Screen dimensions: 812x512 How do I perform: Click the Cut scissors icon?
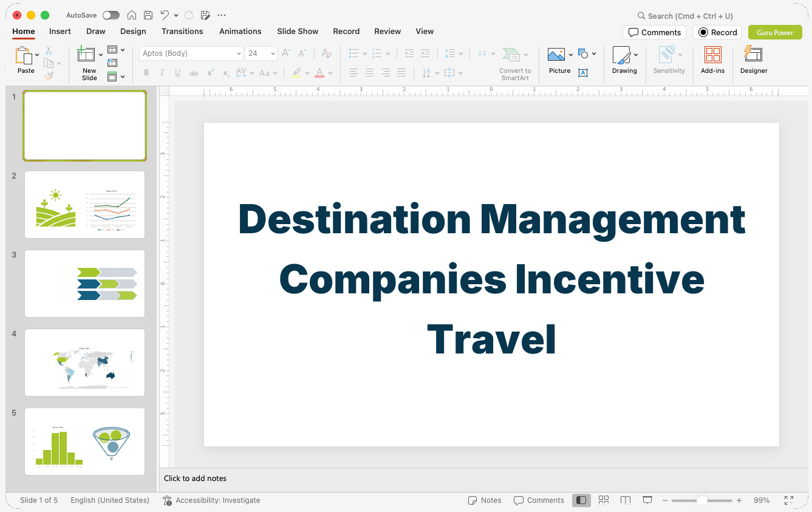[x=49, y=50]
